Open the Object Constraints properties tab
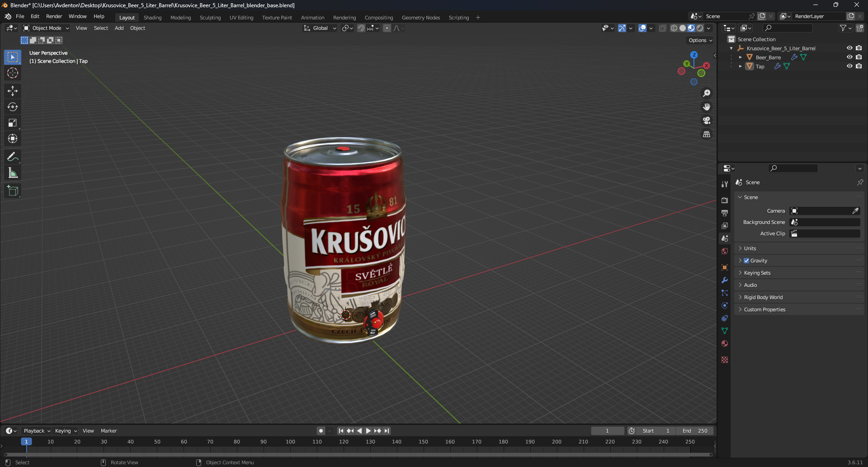Viewport: 868px width, 467px height. [725, 318]
